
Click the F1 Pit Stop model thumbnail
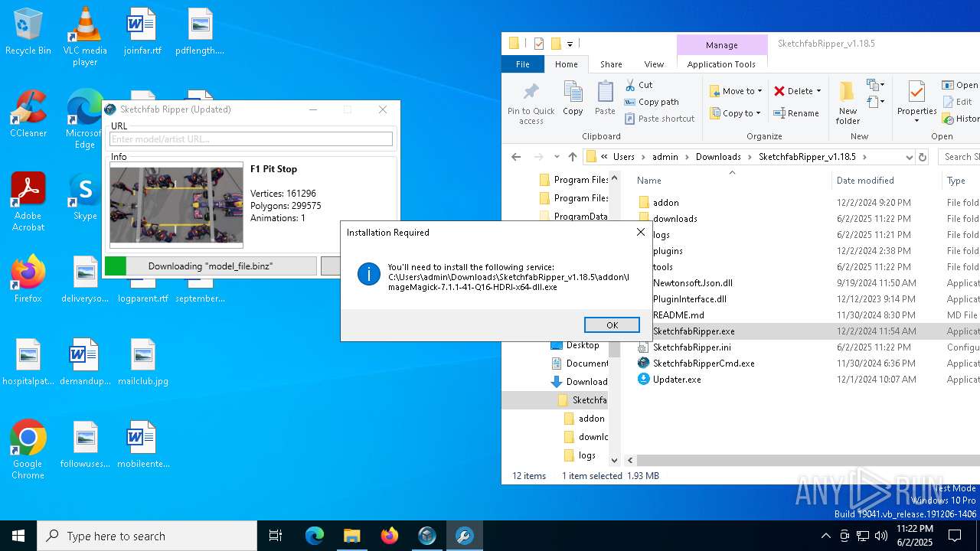(x=176, y=204)
